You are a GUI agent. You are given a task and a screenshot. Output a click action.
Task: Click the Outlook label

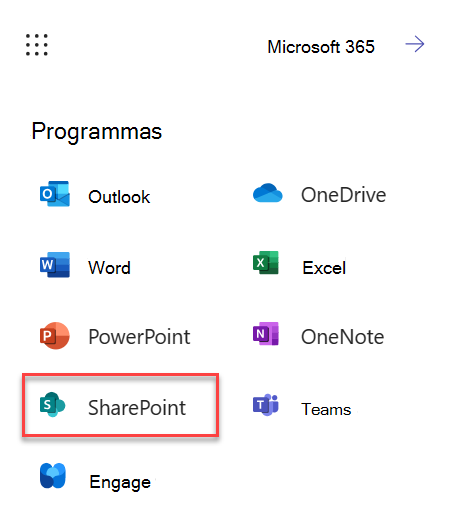(x=119, y=197)
